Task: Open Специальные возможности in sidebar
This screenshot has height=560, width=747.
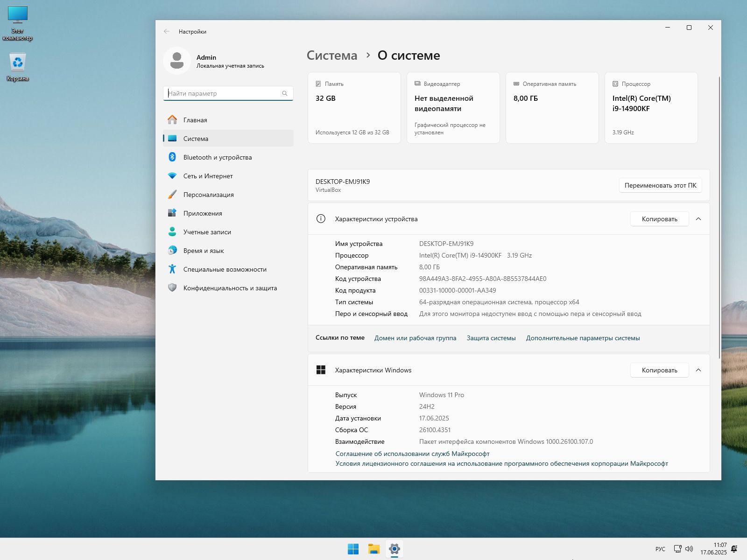Action: [228, 269]
